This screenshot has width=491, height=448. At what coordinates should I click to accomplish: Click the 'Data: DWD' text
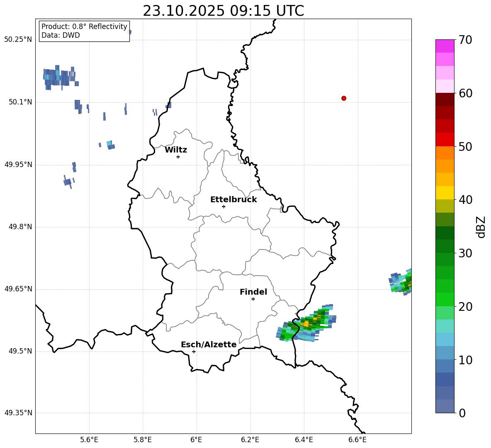tap(61, 35)
